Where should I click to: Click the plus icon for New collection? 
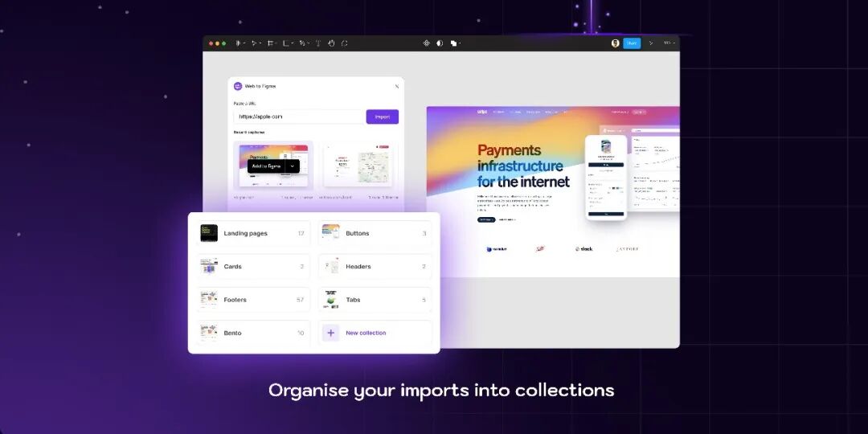tap(331, 334)
